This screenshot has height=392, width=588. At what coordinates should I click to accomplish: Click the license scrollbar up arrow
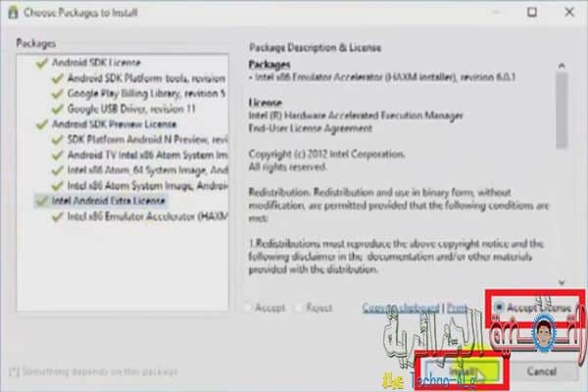click(562, 66)
